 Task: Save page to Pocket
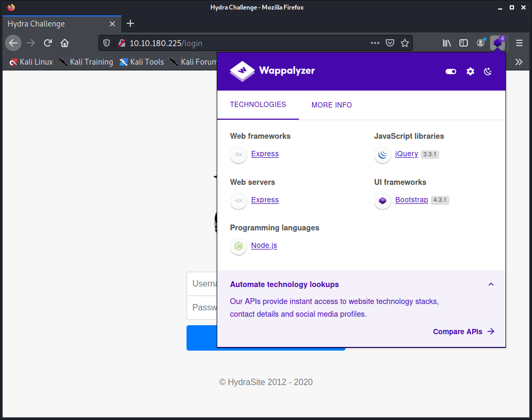[390, 43]
